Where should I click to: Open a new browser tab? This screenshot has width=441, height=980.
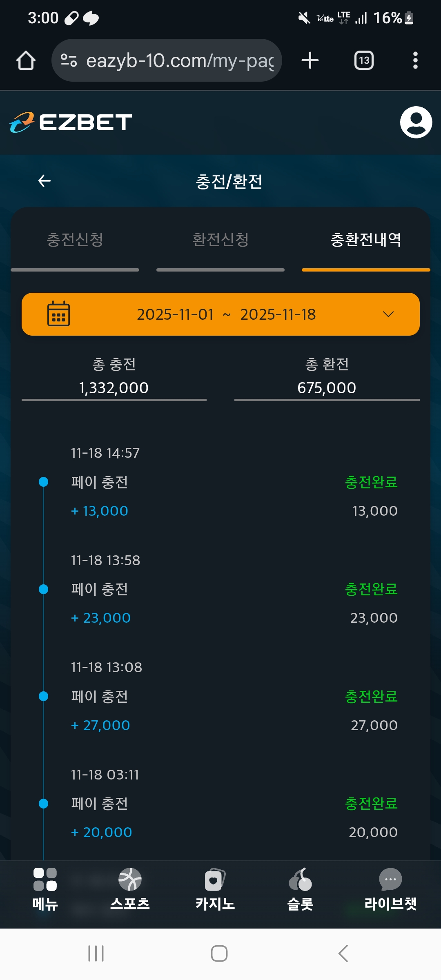(310, 60)
